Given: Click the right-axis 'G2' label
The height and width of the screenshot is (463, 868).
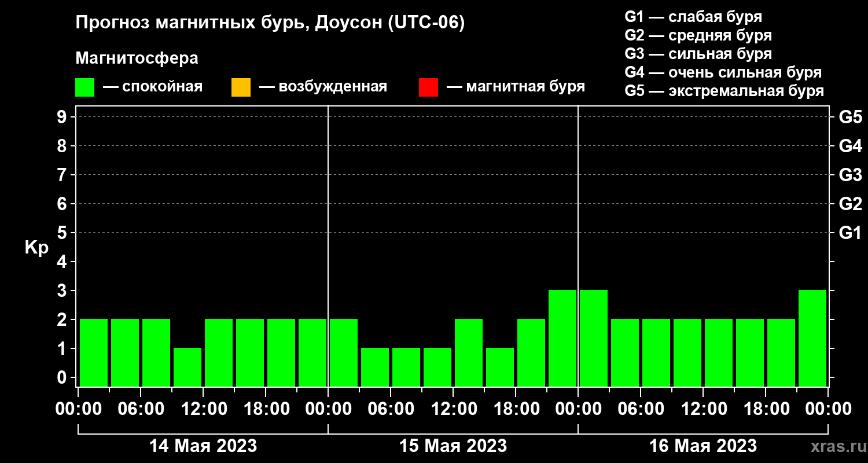Looking at the screenshot, I should [851, 204].
